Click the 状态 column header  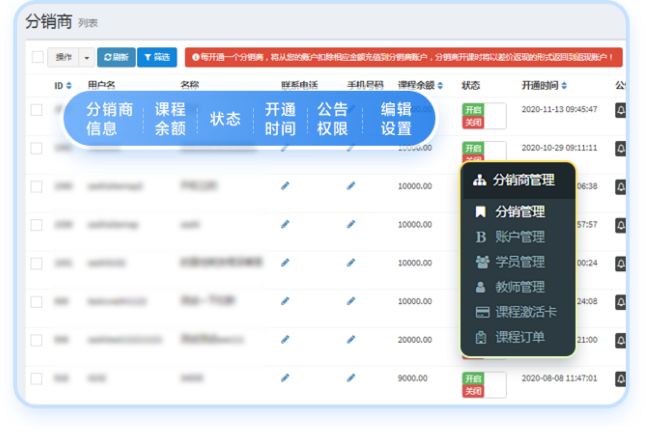(x=470, y=85)
